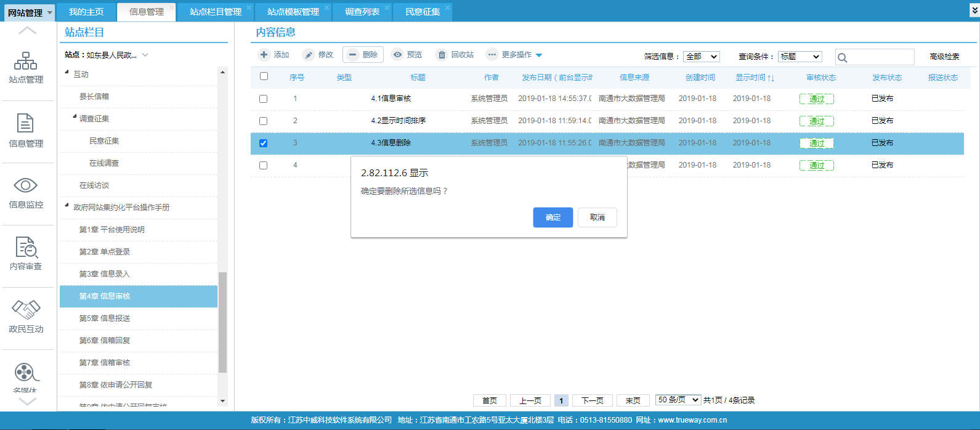Switch to the 民意征集 tab
Viewport: 980px width, 430px height.
[x=423, y=12]
